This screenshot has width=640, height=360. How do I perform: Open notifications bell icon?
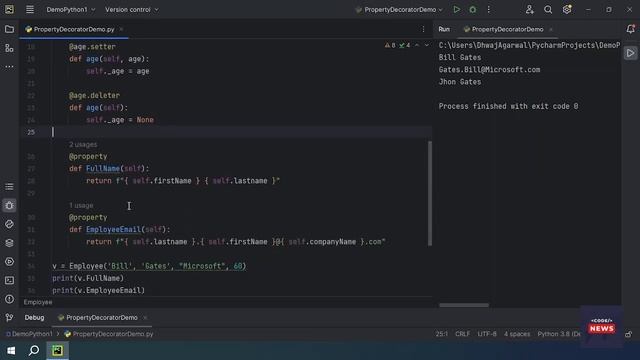631,29
